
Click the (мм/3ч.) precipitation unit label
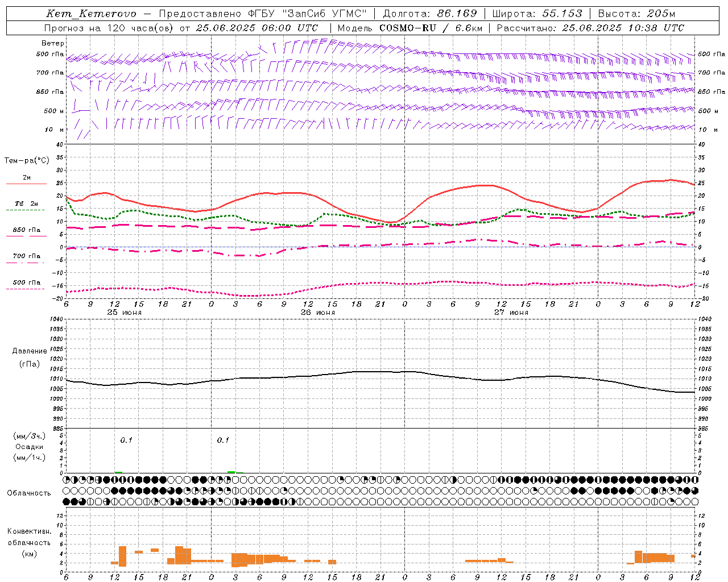(30, 436)
